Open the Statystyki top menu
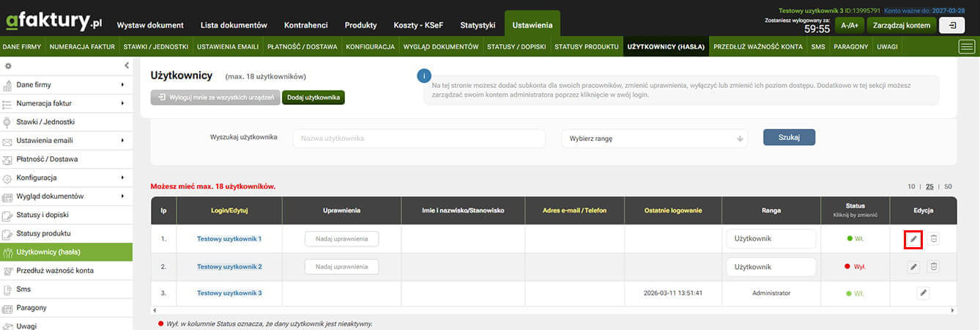 pos(478,25)
